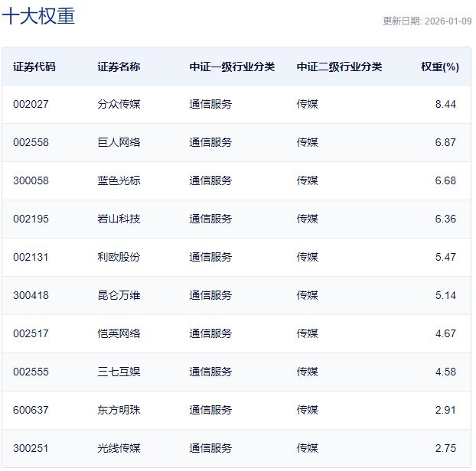Click weight value 4.58
The height and width of the screenshot is (471, 476).
click(445, 372)
